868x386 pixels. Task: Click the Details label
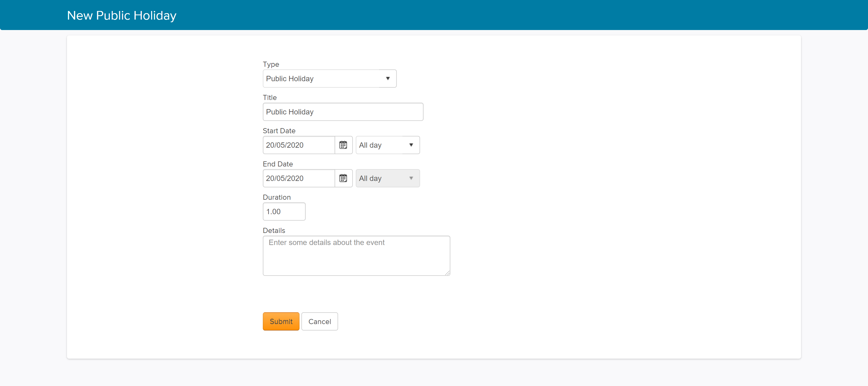(274, 231)
